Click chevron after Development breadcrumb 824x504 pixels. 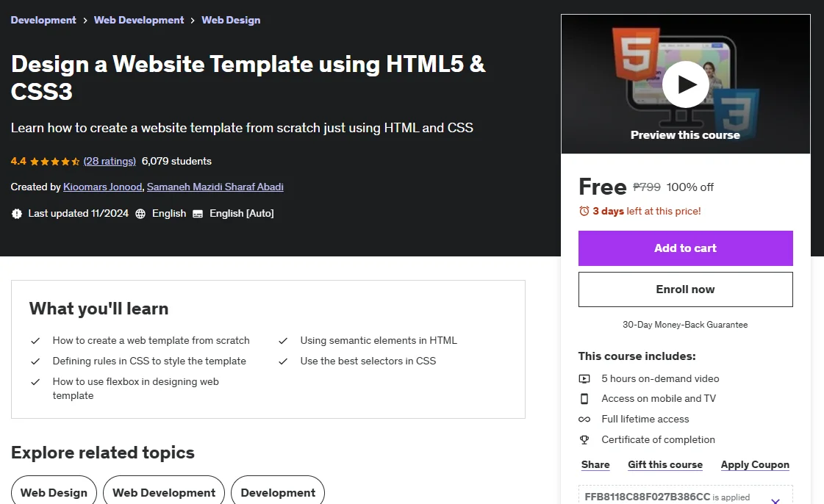(85, 21)
